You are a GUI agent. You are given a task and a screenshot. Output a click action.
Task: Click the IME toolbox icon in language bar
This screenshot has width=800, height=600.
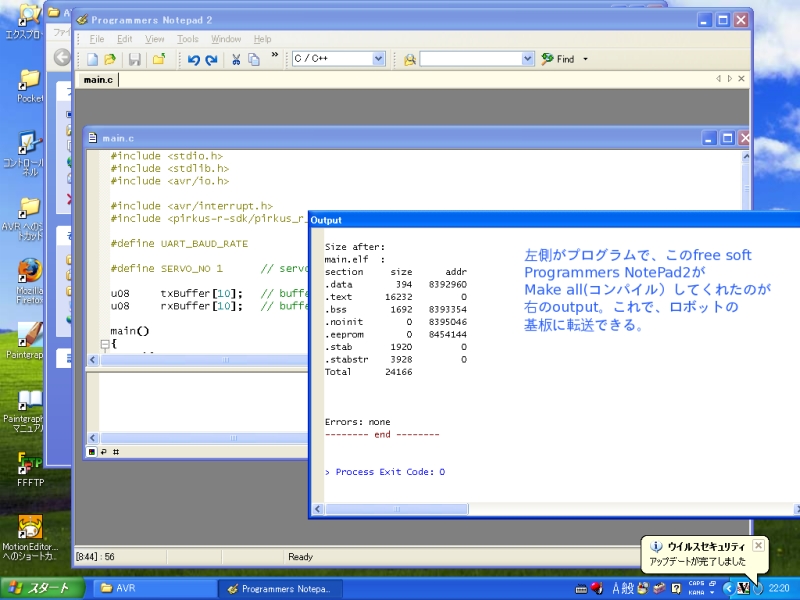click(660, 589)
